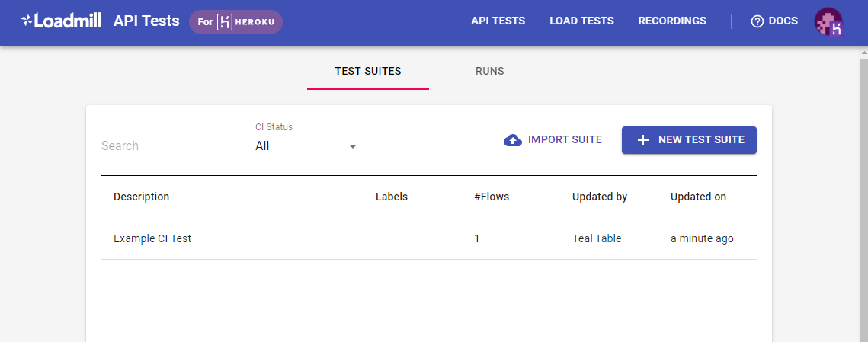Screen dimensions: 868x342
Task: Click the Description column header
Action: [141, 197]
